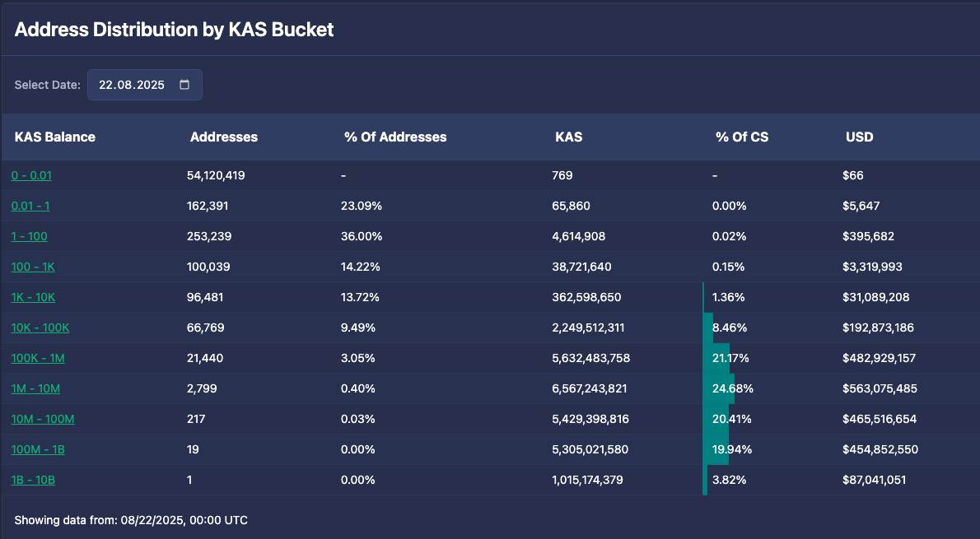Click the 24.68% supply bar
Image resolution: width=980 pixels, height=539 pixels.
tap(718, 388)
